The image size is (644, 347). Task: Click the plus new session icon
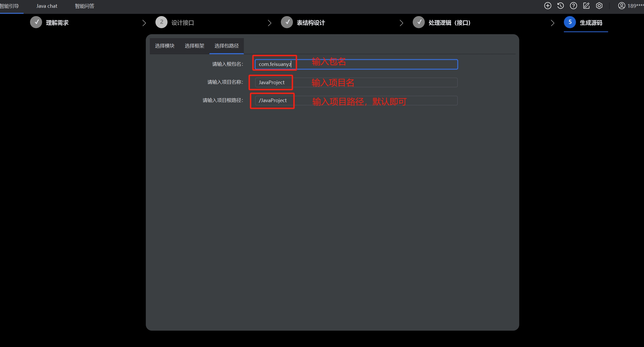pos(548,6)
